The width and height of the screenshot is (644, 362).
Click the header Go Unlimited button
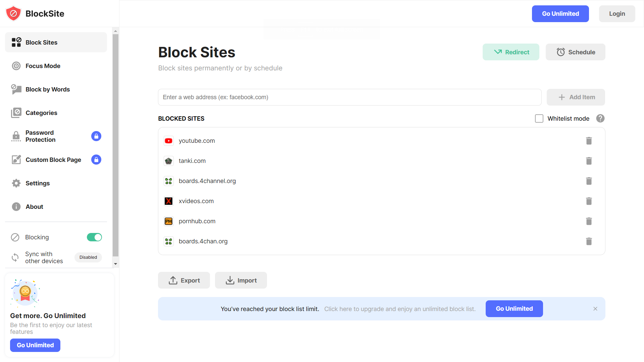click(560, 14)
